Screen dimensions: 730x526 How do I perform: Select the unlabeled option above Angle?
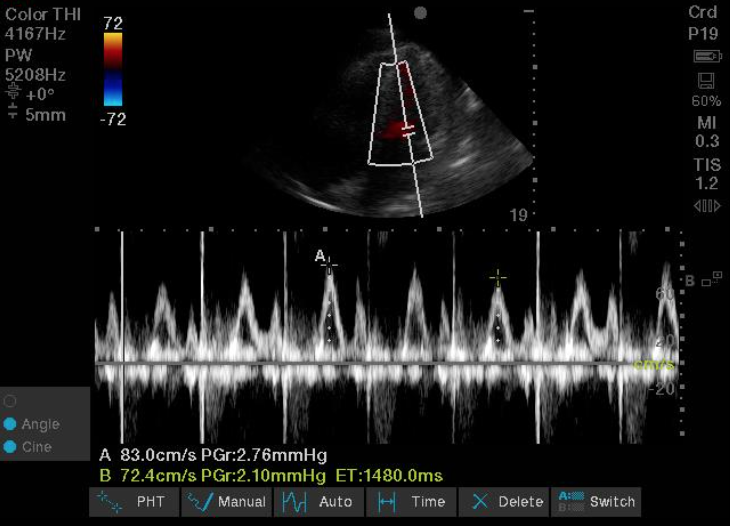tap(10, 401)
